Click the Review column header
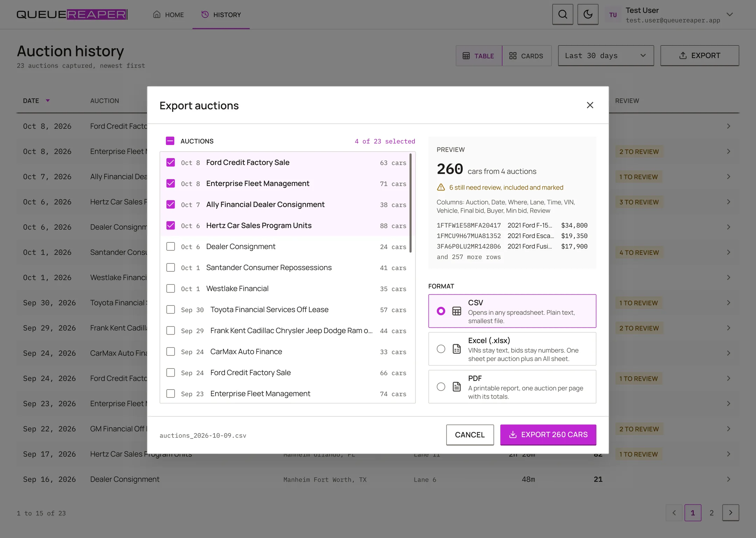756x538 pixels. (x=627, y=101)
